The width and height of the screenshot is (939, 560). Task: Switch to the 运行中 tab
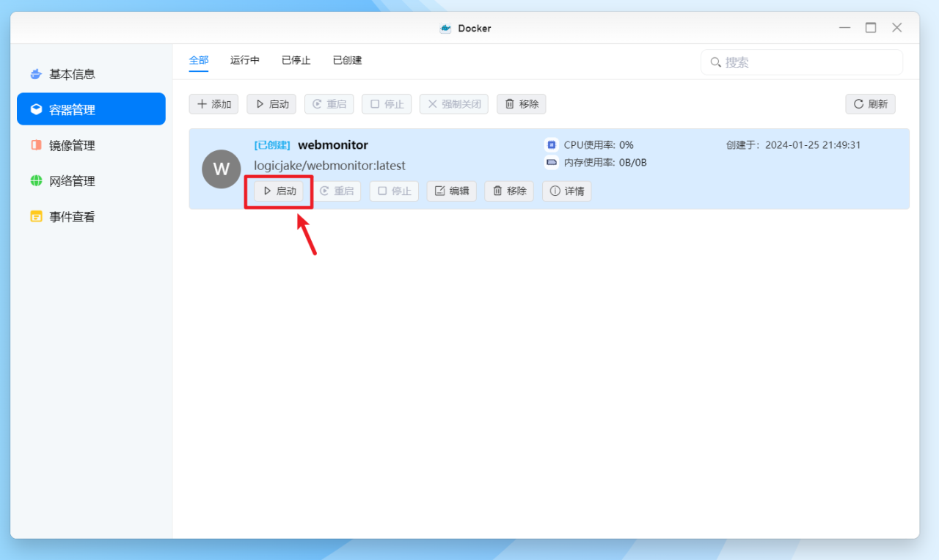point(244,60)
